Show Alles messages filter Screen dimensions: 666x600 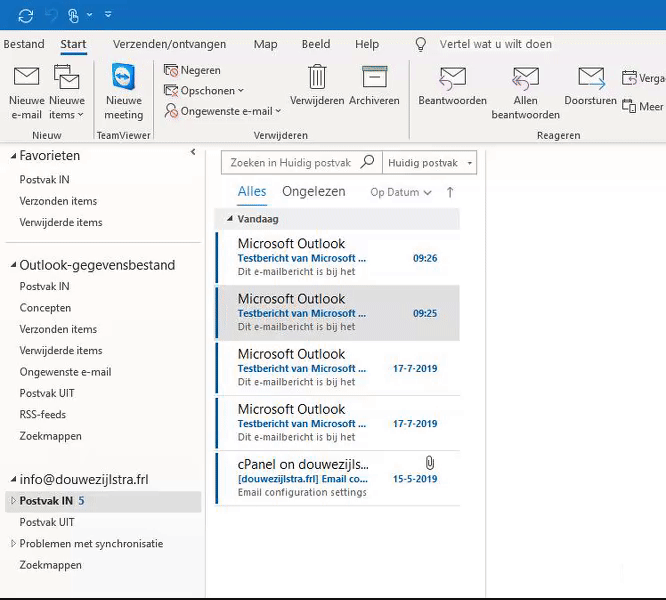(x=252, y=192)
